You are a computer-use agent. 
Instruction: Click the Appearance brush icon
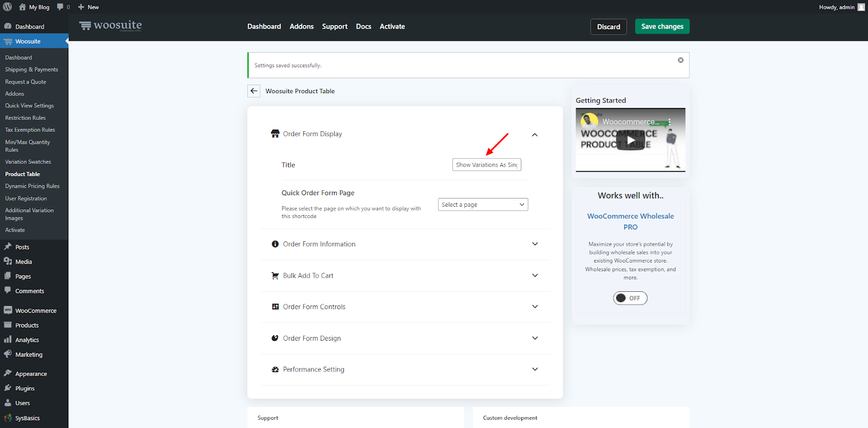[x=8, y=374]
